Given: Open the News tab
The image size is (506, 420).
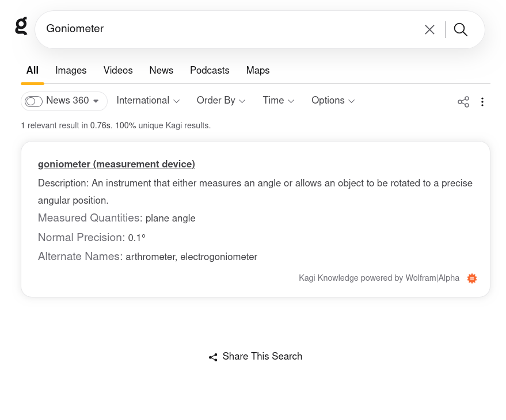Looking at the screenshot, I should coord(161,70).
